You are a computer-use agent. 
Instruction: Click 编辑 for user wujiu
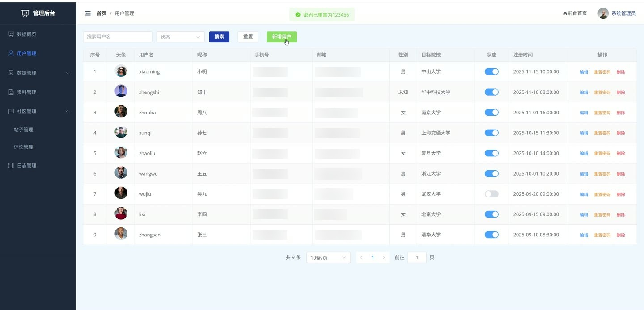pyautogui.click(x=584, y=194)
